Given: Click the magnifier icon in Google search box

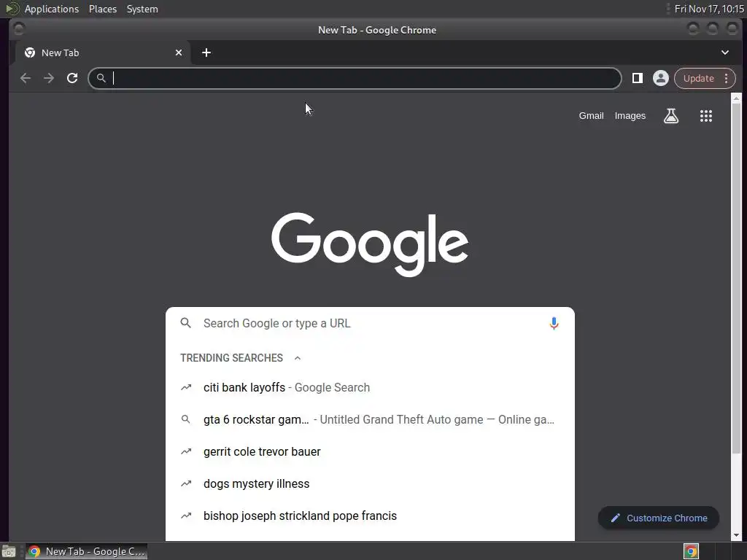Looking at the screenshot, I should tap(186, 323).
